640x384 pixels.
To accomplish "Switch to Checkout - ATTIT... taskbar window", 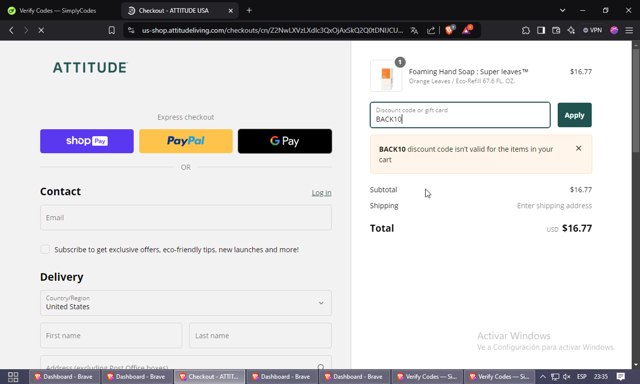I will point(209,377).
